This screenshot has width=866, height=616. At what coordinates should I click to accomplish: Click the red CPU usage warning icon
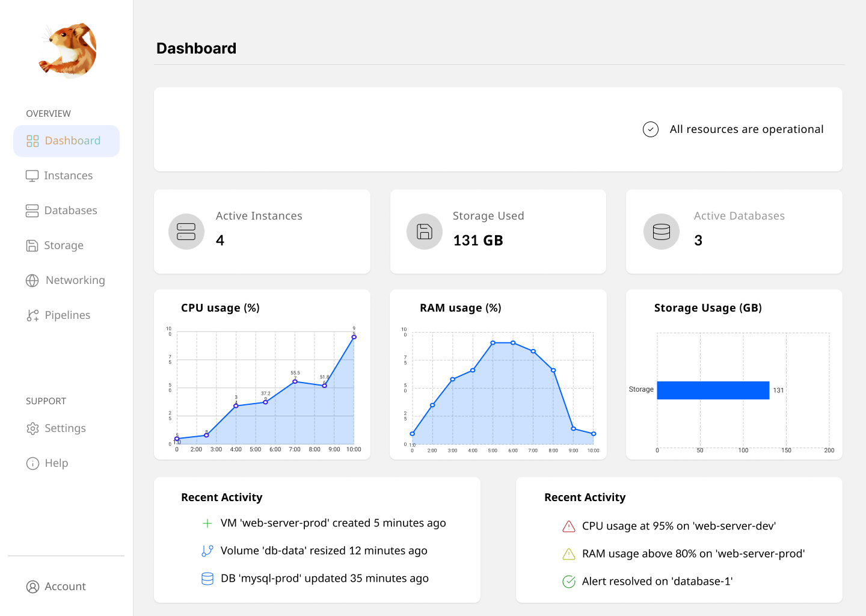click(569, 526)
